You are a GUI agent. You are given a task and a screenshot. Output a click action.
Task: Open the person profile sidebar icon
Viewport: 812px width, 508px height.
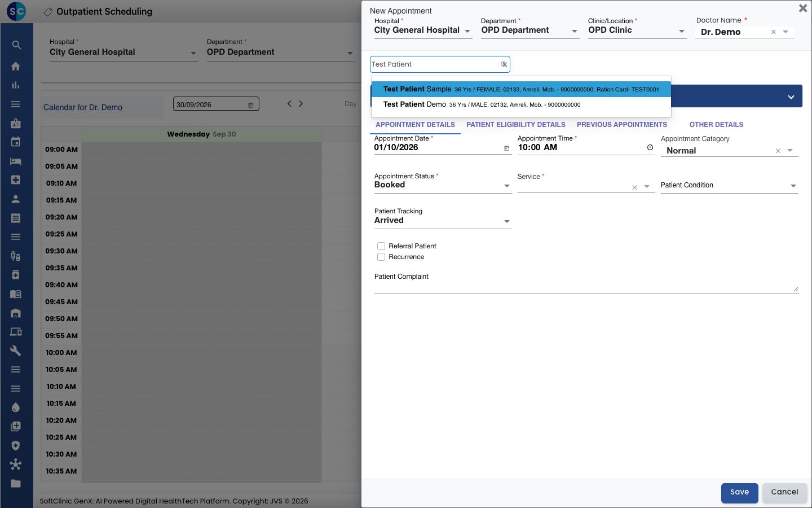tap(16, 199)
